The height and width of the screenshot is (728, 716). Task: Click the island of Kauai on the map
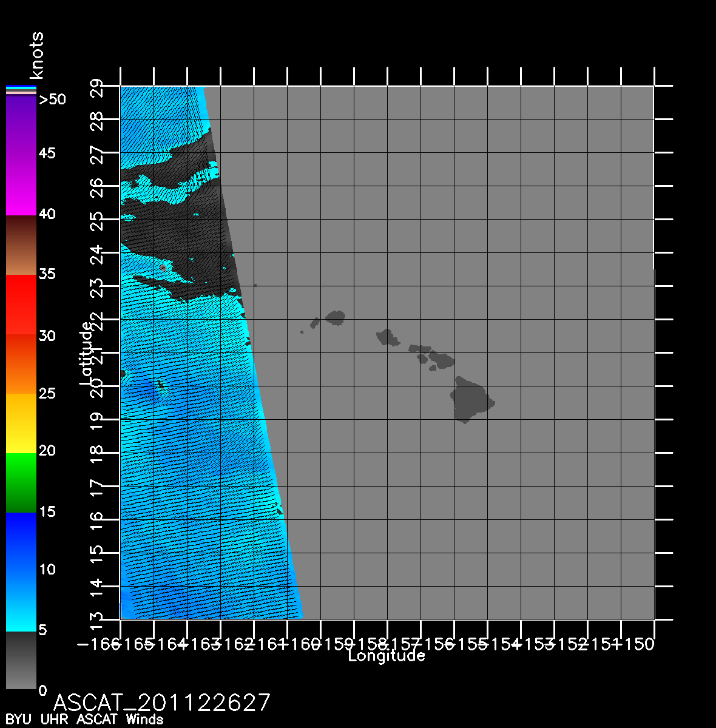[336, 317]
